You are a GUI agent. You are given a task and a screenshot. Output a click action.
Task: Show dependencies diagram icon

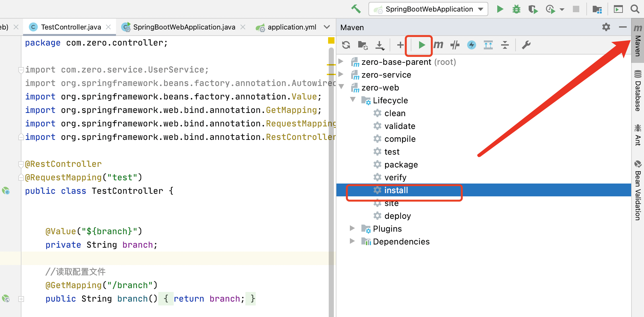point(488,45)
